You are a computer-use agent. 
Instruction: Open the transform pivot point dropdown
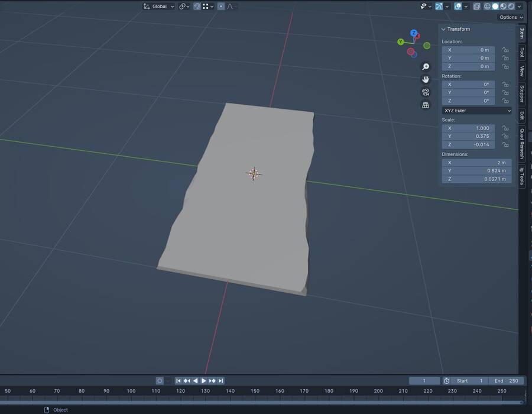[184, 7]
